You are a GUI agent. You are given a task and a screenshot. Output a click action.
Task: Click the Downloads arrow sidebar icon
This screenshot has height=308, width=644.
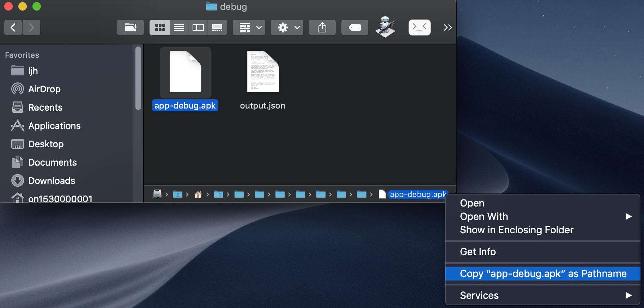pyautogui.click(x=18, y=180)
